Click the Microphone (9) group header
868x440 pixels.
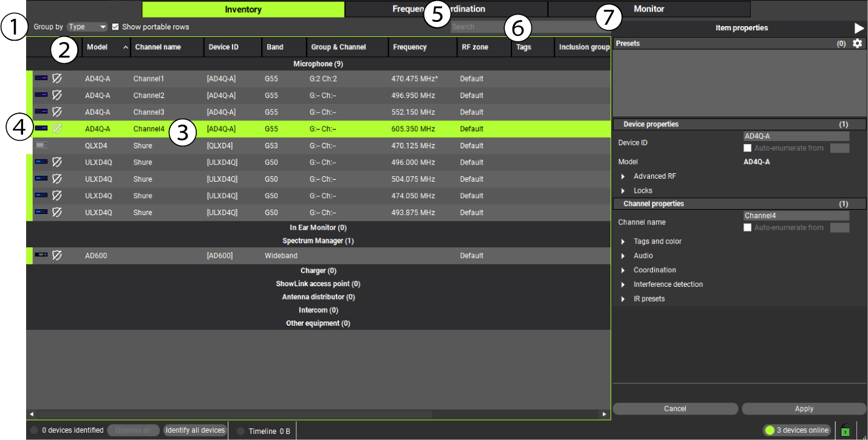pos(318,64)
